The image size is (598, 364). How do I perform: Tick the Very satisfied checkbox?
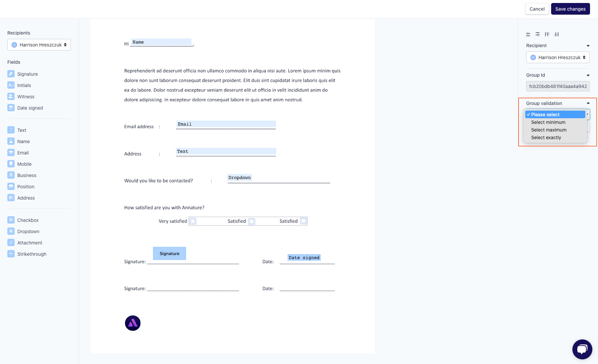click(x=193, y=221)
